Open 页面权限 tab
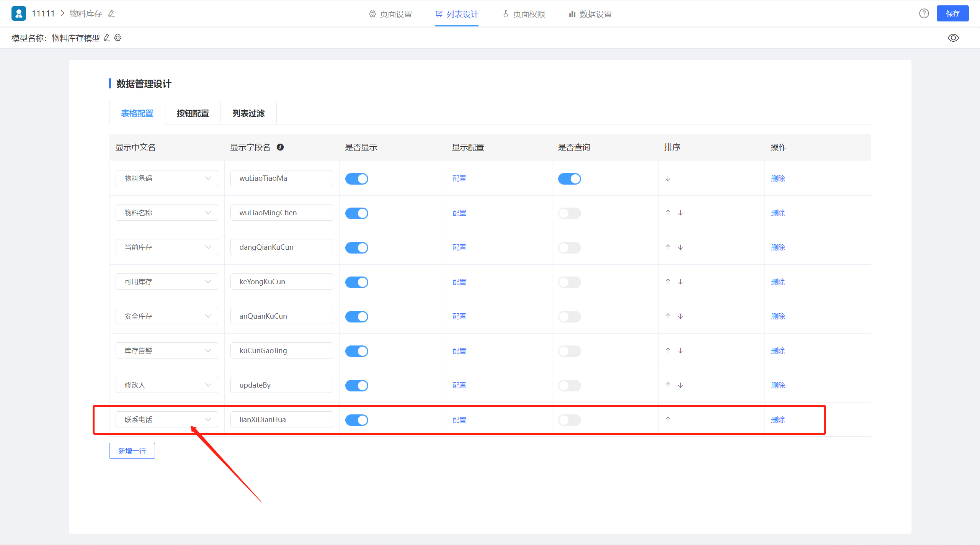This screenshot has height=545, width=980. 524,14
